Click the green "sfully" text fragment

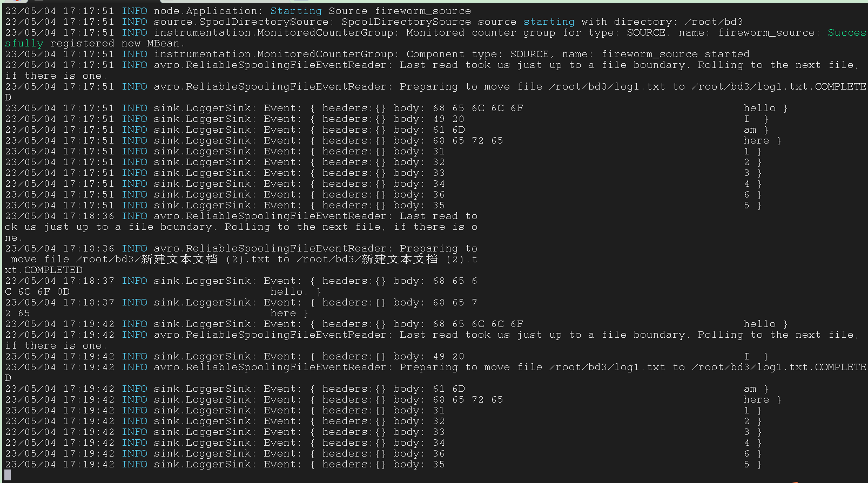click(x=24, y=43)
